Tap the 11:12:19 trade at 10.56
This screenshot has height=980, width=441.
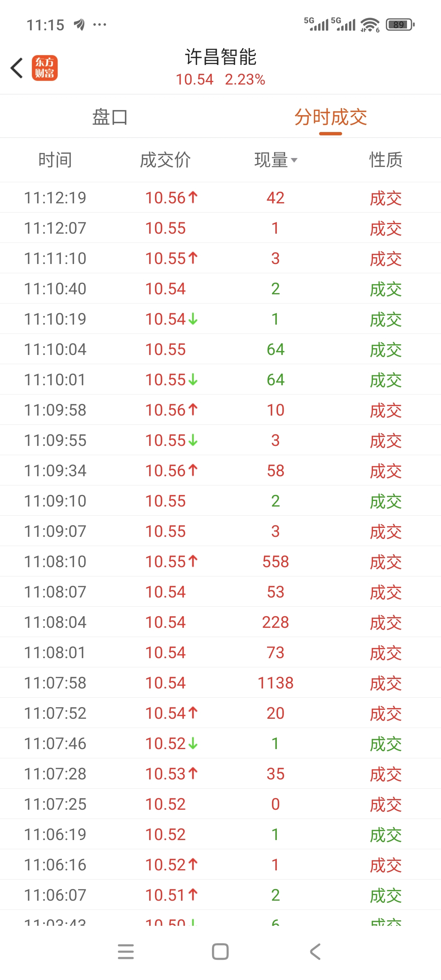(x=220, y=198)
